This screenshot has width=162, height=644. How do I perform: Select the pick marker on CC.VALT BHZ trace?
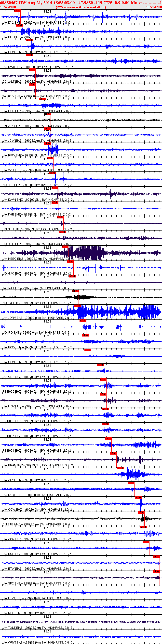coord(32,70)
